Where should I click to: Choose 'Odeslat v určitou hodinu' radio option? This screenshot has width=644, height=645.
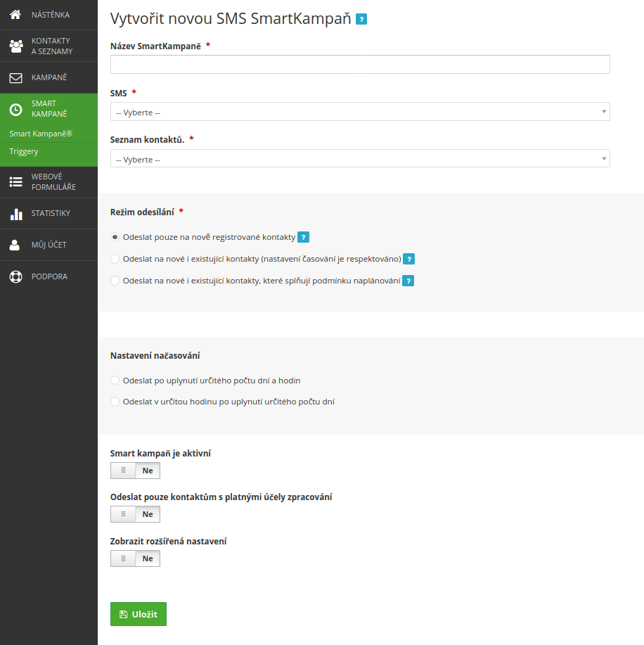(115, 402)
